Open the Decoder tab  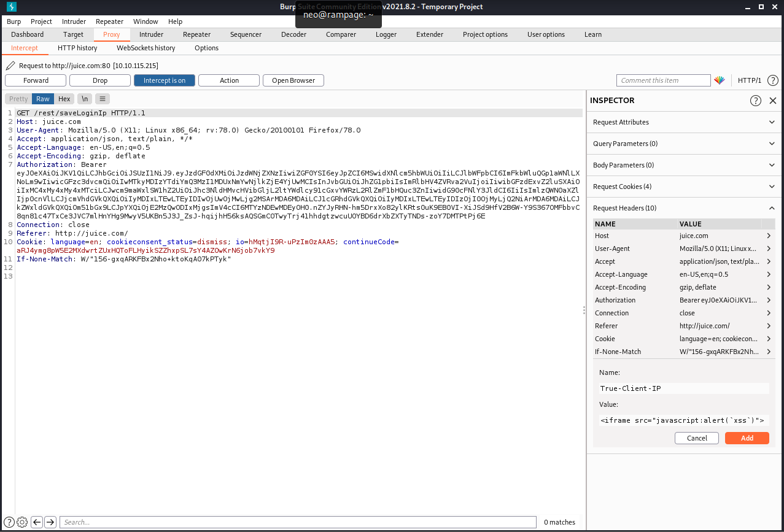(x=293, y=34)
